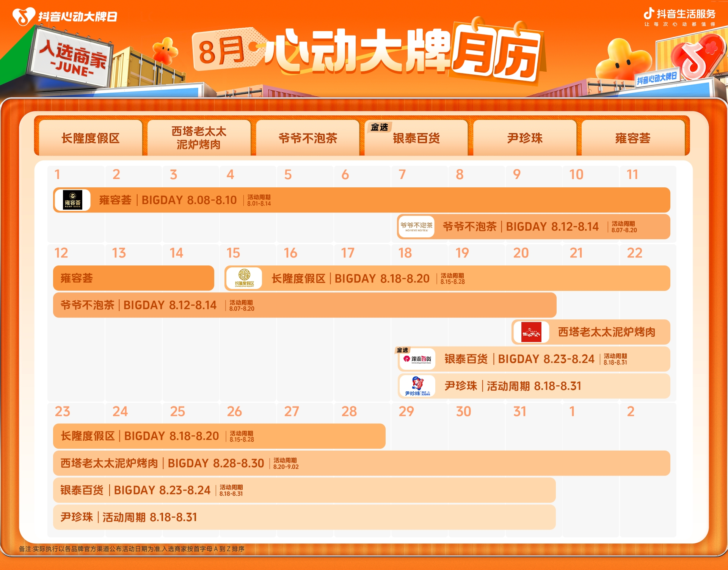
Task: Click the 银泰百货 logo icon
Action: (x=417, y=359)
